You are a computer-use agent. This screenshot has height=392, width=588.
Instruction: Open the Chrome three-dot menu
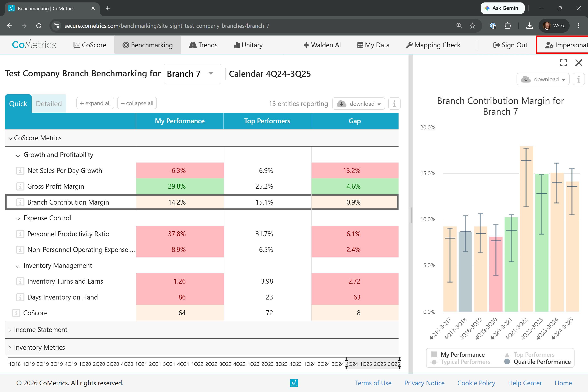[578, 26]
